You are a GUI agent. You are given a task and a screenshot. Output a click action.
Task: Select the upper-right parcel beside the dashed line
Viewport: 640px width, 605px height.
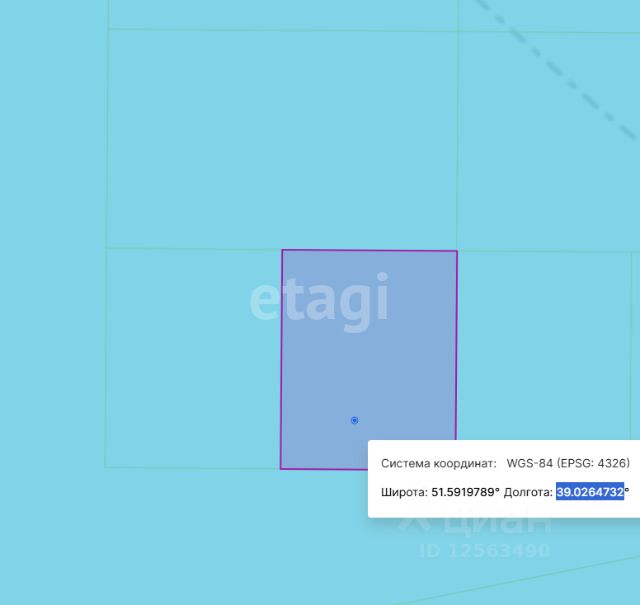[549, 141]
